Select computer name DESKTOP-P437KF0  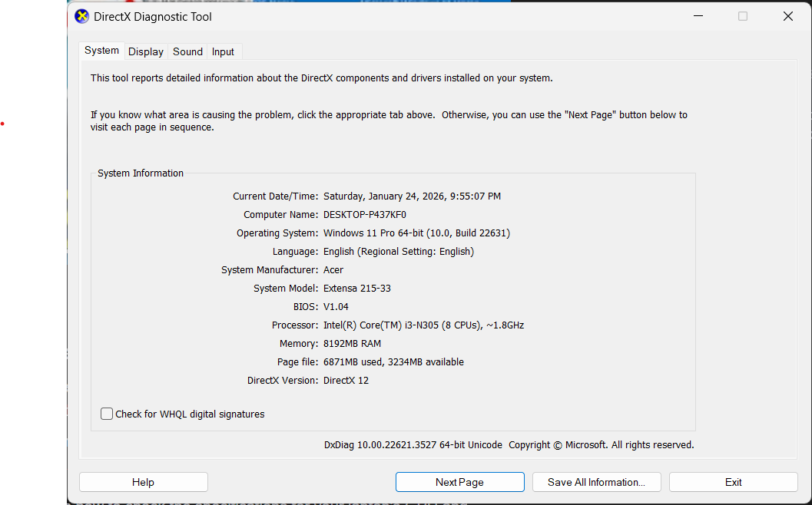tap(365, 215)
